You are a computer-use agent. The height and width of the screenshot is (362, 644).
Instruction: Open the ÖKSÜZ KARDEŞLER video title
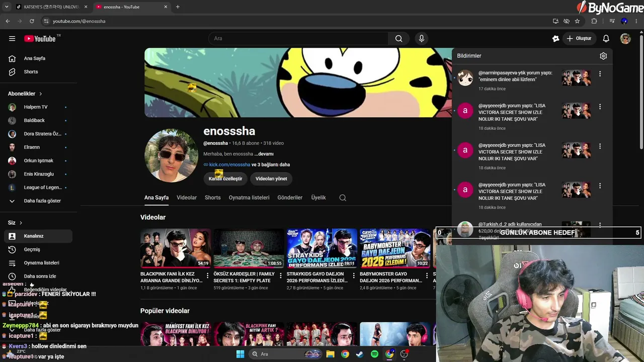pos(244,277)
